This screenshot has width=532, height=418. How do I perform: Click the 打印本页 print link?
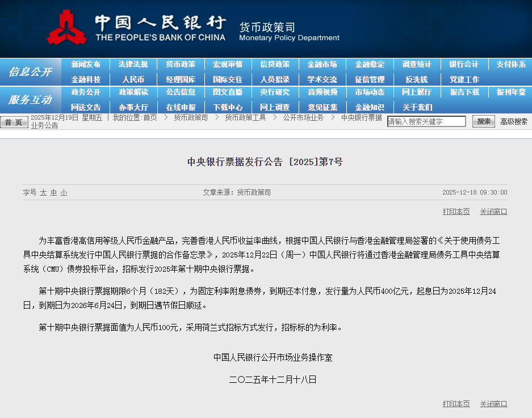point(455,210)
